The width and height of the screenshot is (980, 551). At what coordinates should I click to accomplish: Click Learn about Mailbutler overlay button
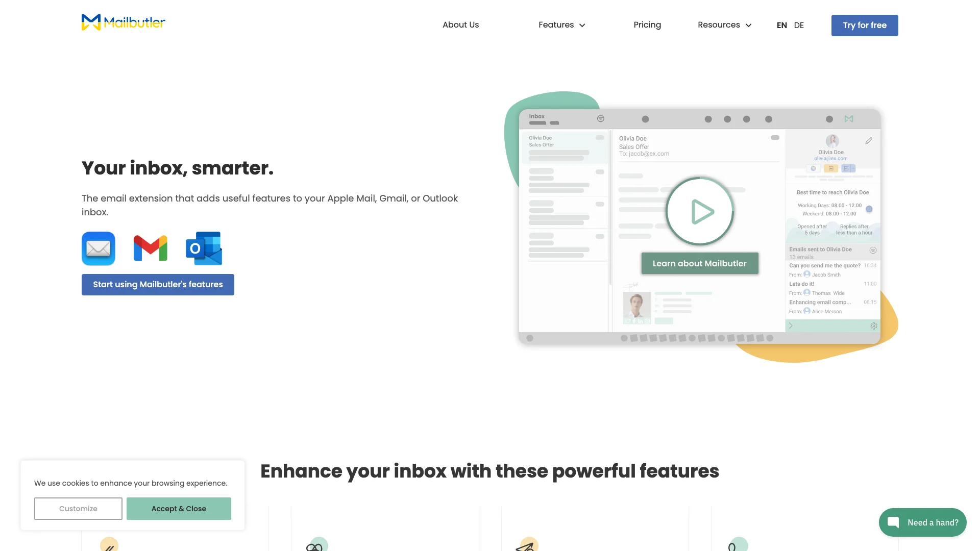pyautogui.click(x=699, y=262)
